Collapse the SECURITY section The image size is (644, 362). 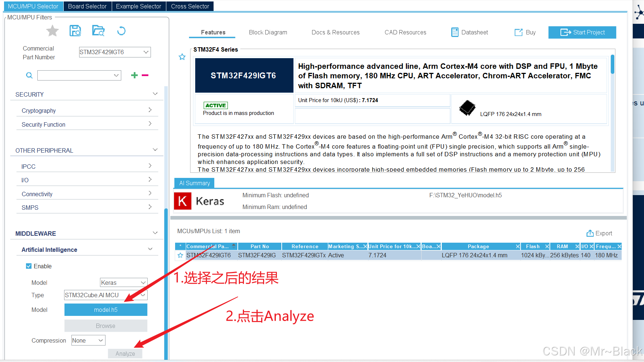click(155, 94)
